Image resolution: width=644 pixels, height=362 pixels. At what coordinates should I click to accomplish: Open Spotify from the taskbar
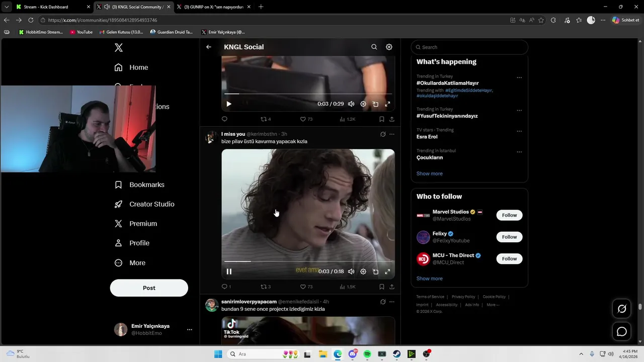[x=367, y=354]
